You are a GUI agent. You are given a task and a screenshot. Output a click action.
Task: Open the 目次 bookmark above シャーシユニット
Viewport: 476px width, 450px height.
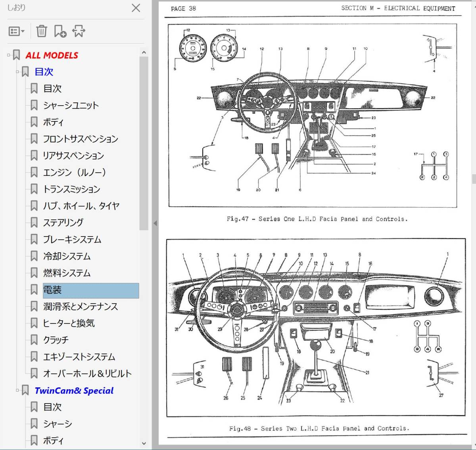(x=52, y=88)
